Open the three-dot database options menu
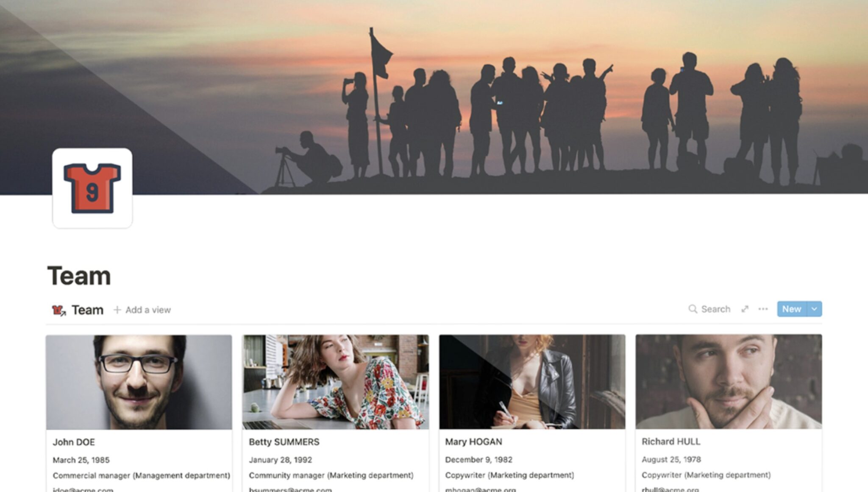The width and height of the screenshot is (868, 492). (763, 309)
